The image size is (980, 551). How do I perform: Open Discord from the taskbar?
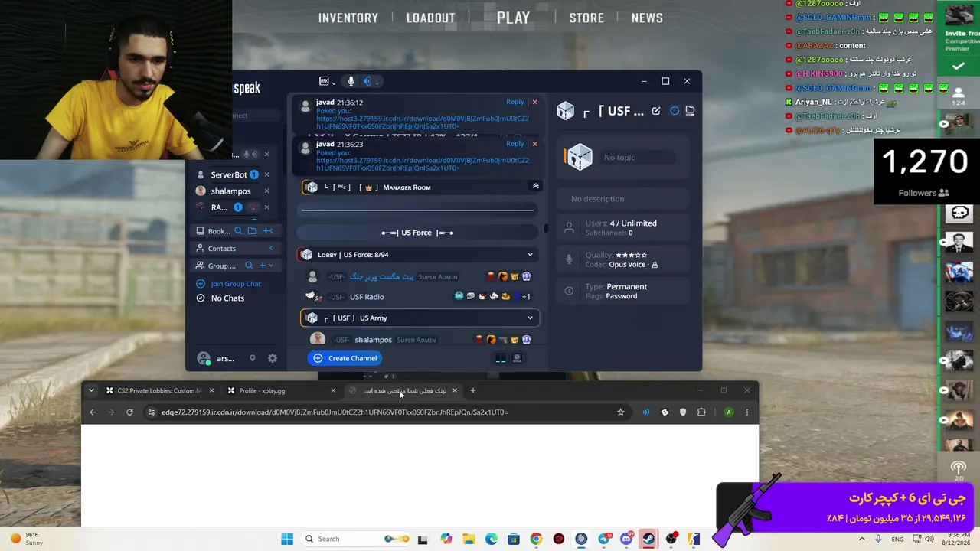[626, 539]
